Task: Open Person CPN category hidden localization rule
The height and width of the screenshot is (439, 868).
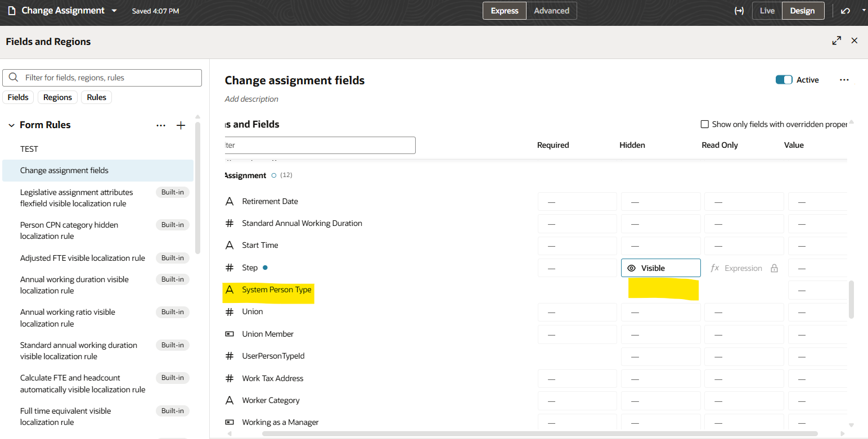Action: coord(98,230)
